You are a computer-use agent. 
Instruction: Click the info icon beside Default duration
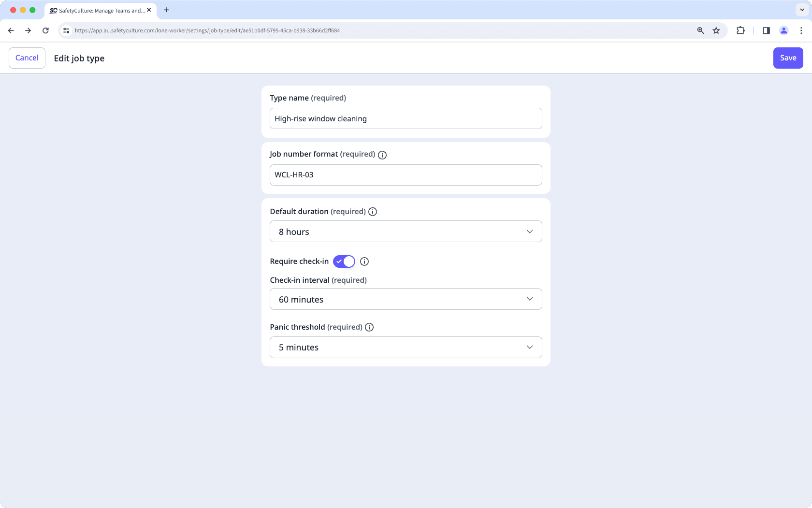point(372,211)
